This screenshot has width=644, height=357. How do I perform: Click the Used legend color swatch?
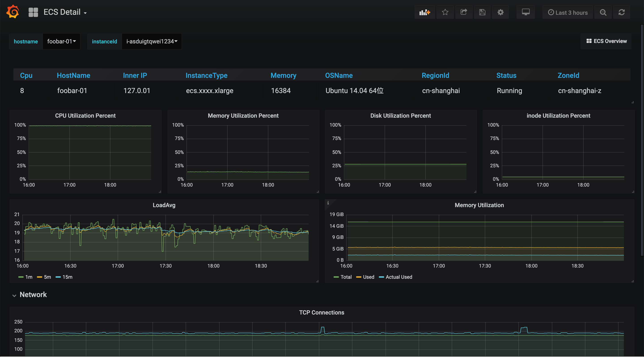point(358,277)
